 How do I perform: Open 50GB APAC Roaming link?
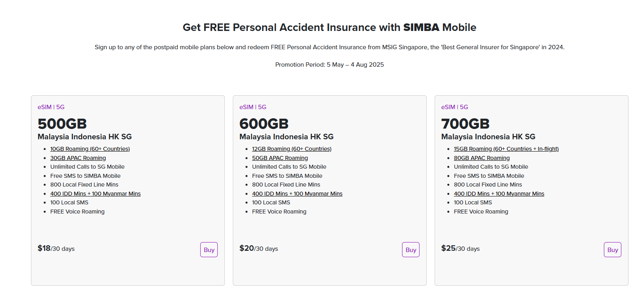(280, 158)
